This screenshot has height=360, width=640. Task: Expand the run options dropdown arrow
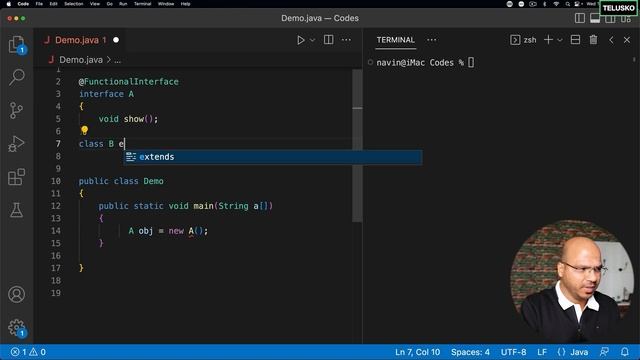(x=313, y=40)
